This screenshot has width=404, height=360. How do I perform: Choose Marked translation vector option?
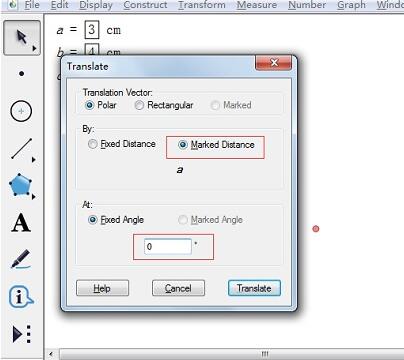(231, 105)
